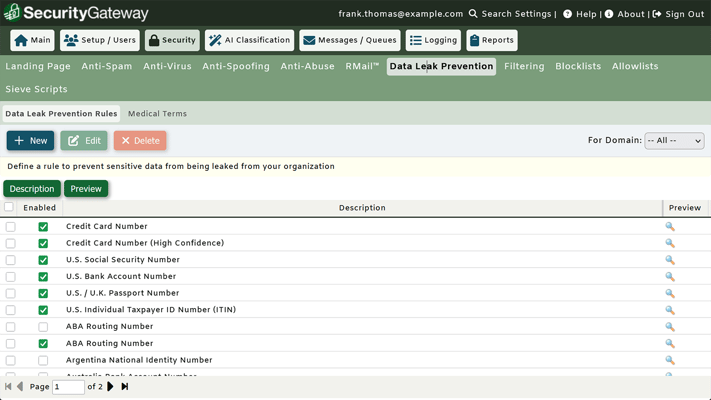Open the Messages / Queues section
The height and width of the screenshot is (400, 711).
point(350,40)
